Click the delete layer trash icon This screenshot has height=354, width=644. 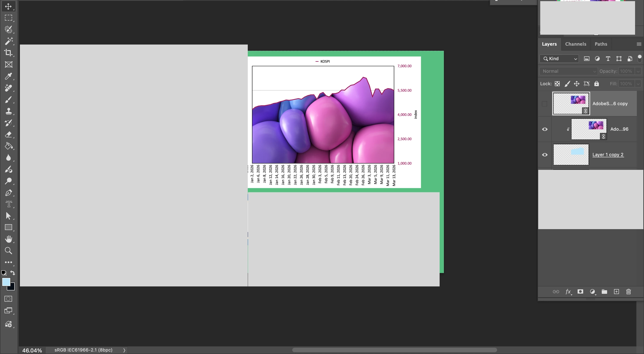(629, 291)
